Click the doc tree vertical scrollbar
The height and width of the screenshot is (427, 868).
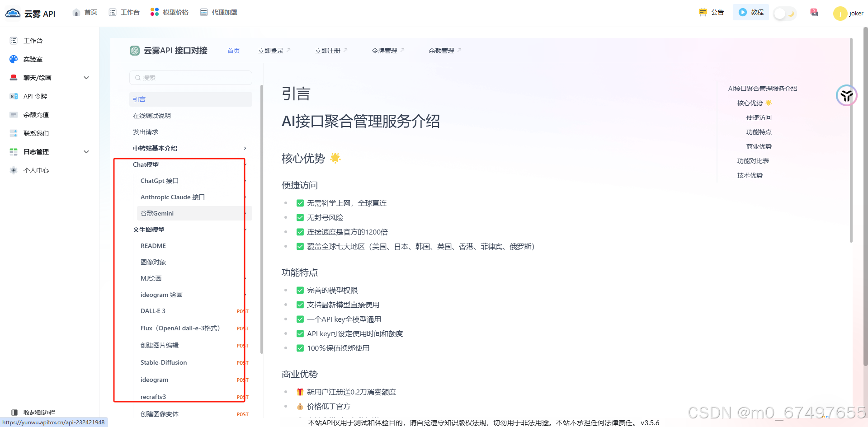pos(262,219)
